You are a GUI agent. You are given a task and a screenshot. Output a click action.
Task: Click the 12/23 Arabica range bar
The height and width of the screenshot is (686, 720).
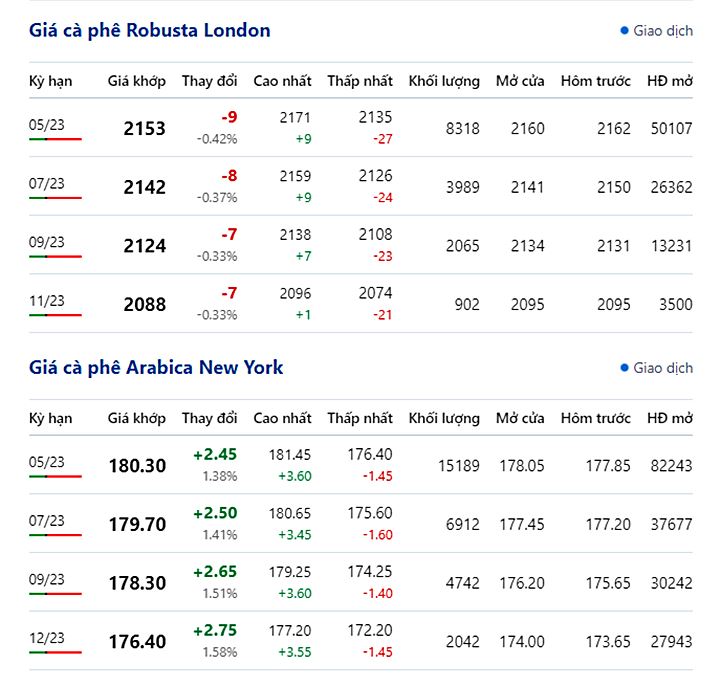[x=55, y=653]
